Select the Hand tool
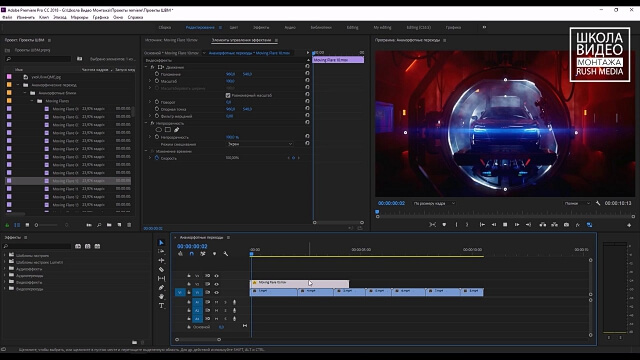 tap(161, 296)
